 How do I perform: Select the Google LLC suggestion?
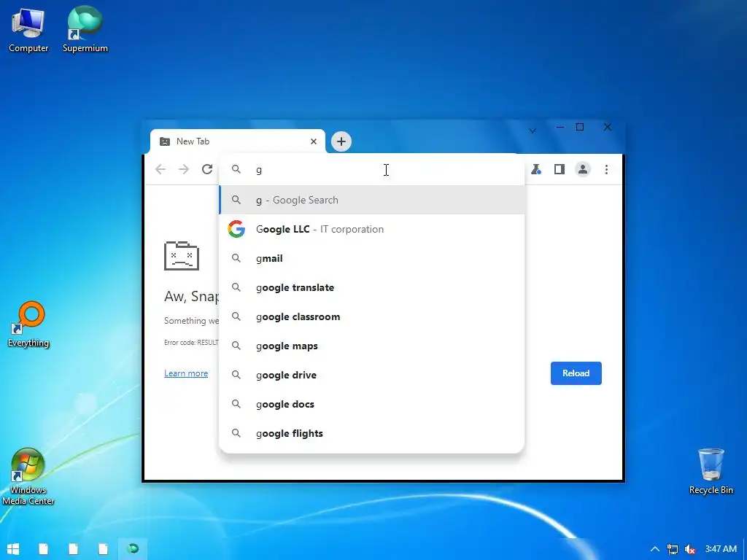(x=371, y=229)
